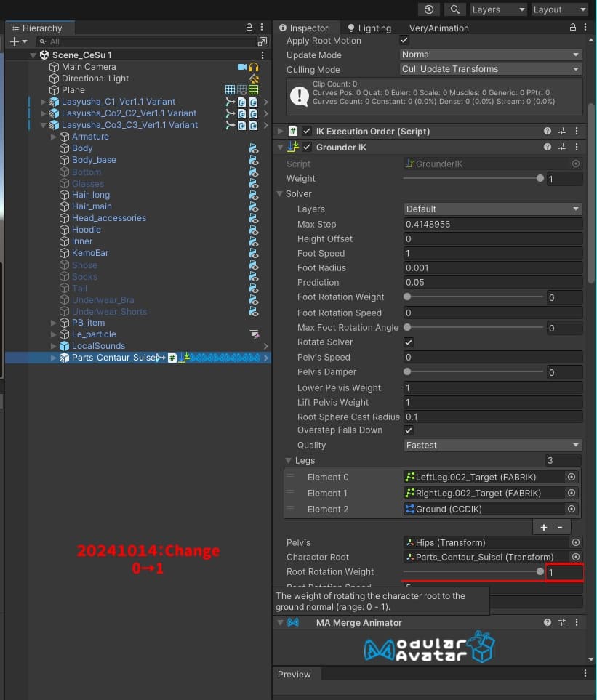The height and width of the screenshot is (700, 597).
Task: Open the Layers dropdown in top bar
Action: [499, 9]
